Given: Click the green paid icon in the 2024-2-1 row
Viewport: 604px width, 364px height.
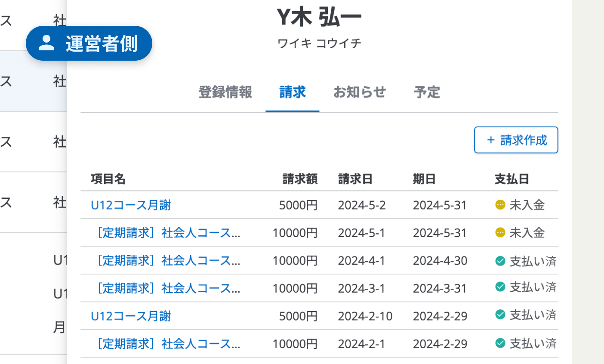Looking at the screenshot, I should 500,343.
